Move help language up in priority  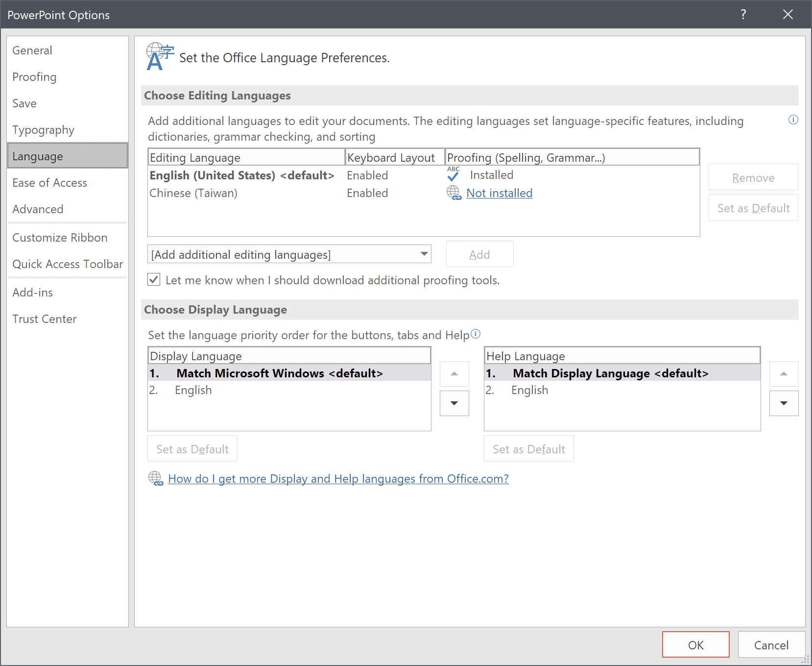784,374
